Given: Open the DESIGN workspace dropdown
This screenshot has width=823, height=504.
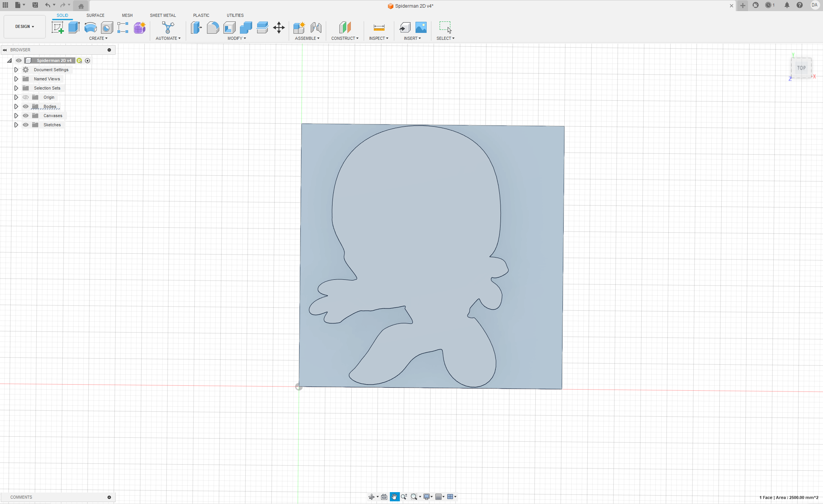Looking at the screenshot, I should click(24, 27).
